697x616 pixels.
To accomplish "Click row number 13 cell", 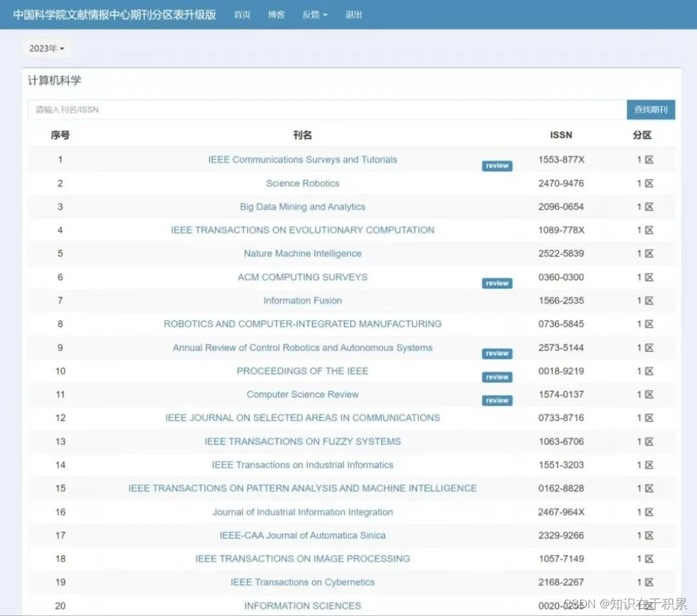I will coord(60,441).
